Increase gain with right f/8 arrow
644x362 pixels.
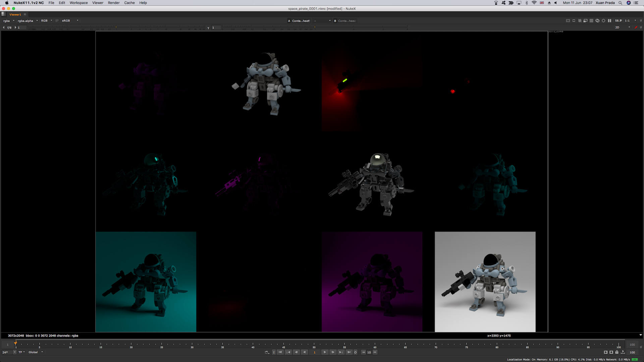tap(15, 27)
